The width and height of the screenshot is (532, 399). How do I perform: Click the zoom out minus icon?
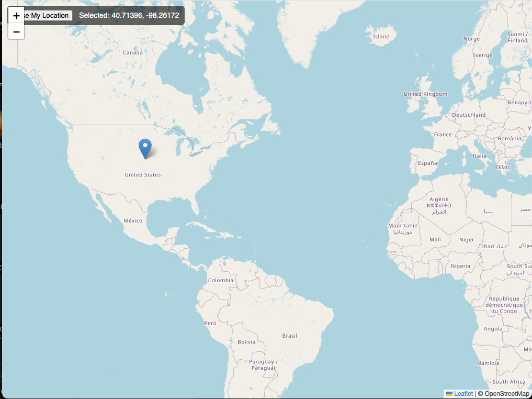[16, 31]
